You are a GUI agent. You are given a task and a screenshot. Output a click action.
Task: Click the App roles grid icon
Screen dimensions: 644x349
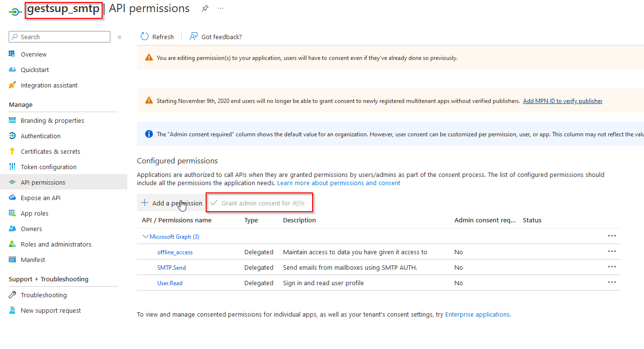pos(13,213)
